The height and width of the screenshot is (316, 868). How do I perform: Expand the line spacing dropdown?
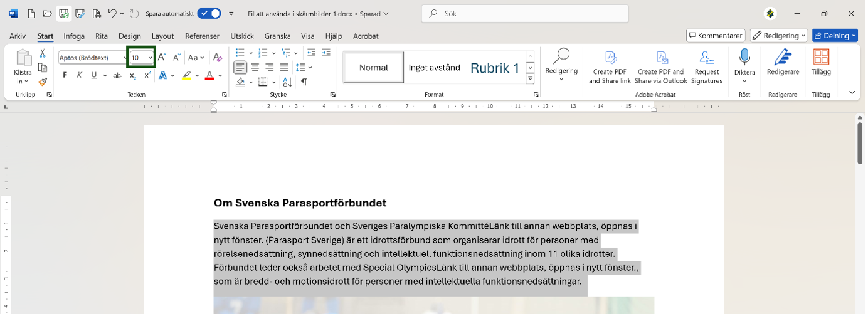(310, 67)
